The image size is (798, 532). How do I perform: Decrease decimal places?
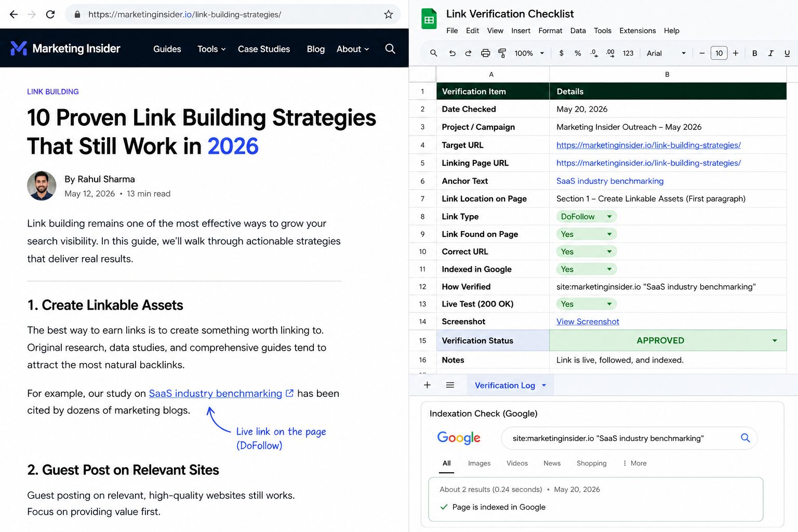(x=594, y=53)
